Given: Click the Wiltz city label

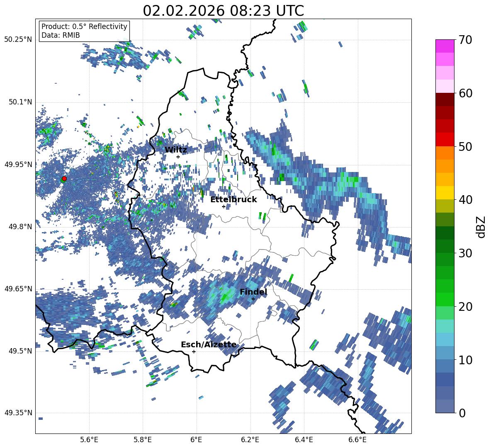Looking at the screenshot, I should pyautogui.click(x=176, y=150).
